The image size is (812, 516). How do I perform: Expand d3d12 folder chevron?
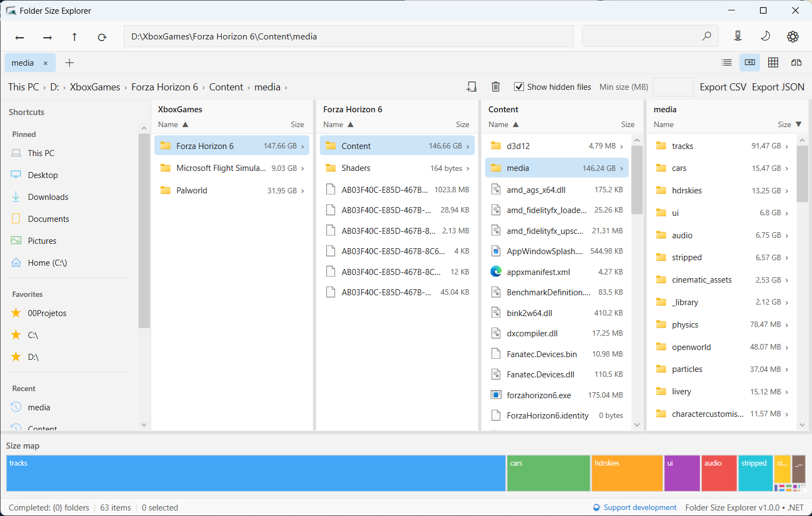tap(621, 146)
